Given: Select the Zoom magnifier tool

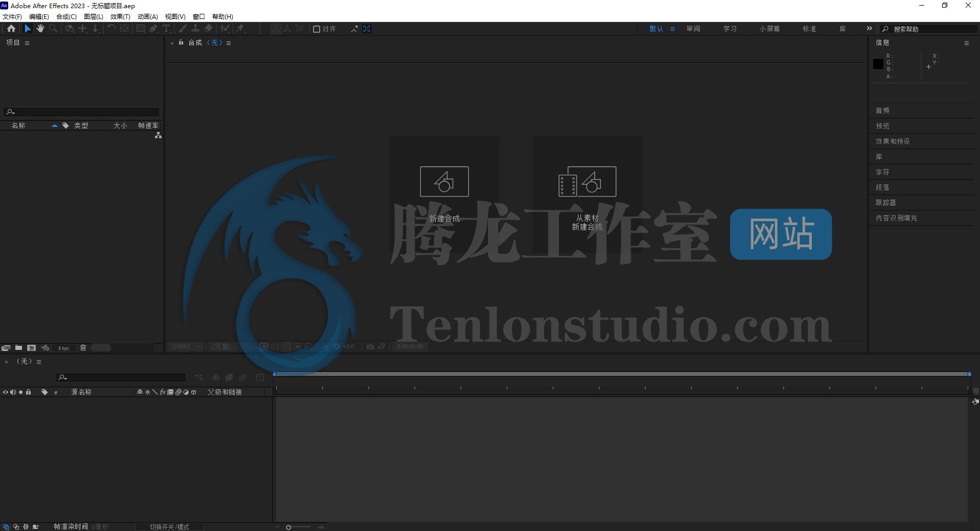Looking at the screenshot, I should (x=53, y=29).
